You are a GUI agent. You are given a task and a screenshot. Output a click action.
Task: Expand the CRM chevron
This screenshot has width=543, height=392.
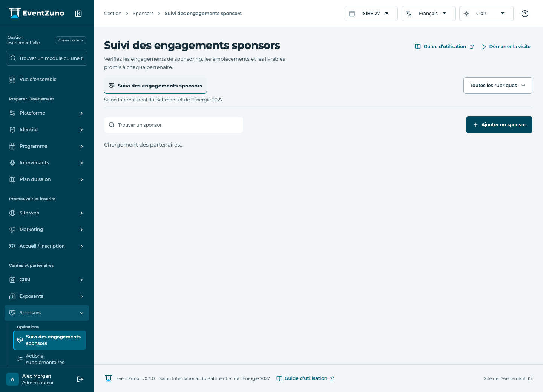point(81,280)
